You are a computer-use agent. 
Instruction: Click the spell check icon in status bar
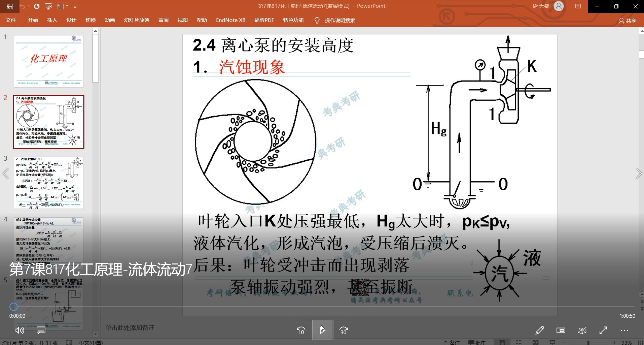[x=69, y=342]
